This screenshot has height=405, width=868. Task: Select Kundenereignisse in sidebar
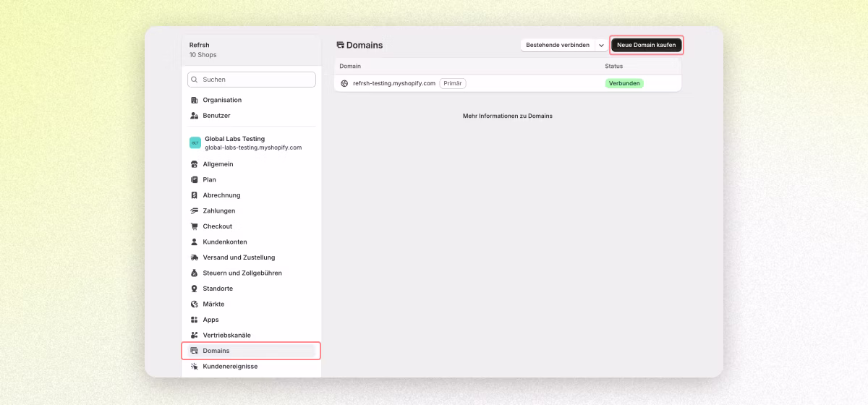[x=251, y=366]
